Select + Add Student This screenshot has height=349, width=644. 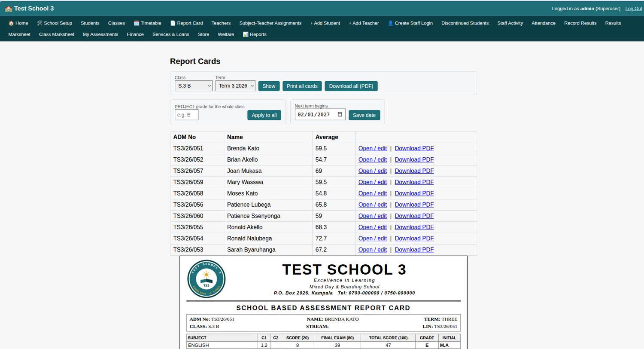point(325,23)
